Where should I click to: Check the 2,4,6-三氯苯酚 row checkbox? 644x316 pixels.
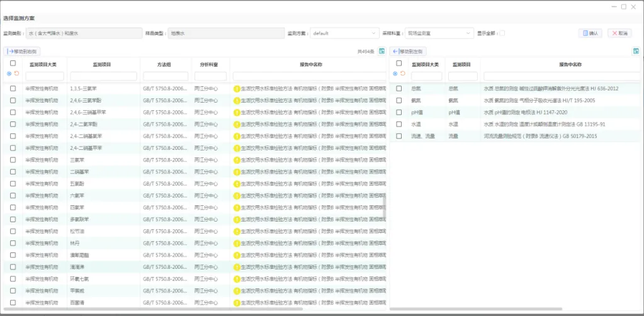coord(13,100)
